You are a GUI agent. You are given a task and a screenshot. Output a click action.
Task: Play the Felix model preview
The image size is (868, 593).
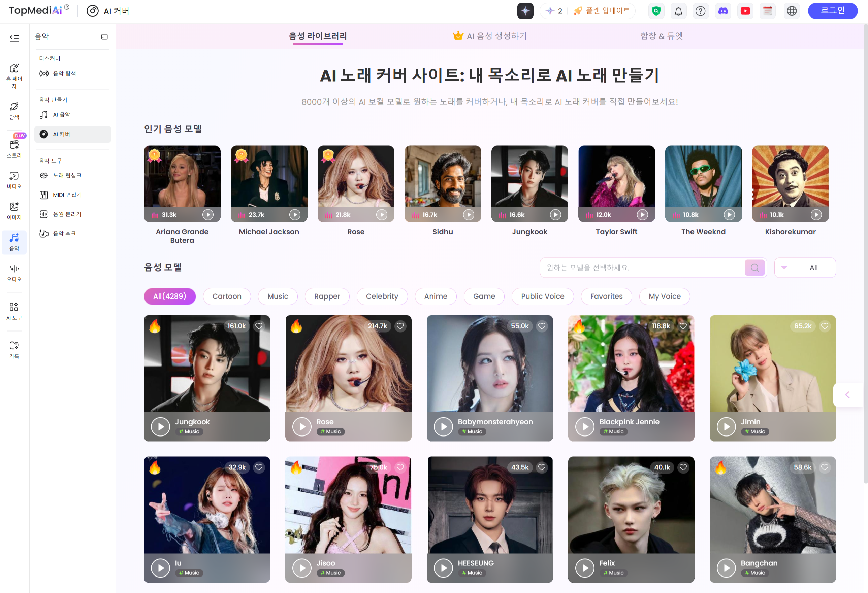(x=585, y=568)
